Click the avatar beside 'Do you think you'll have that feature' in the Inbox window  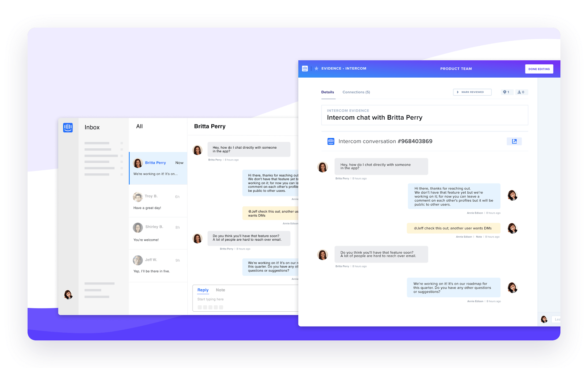click(x=198, y=238)
